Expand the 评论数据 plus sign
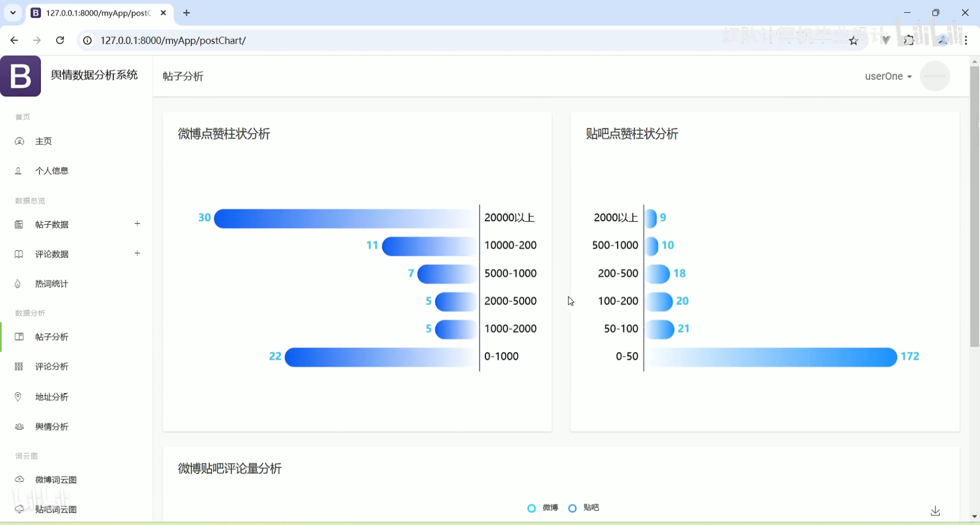The height and width of the screenshot is (525, 980). coord(137,253)
